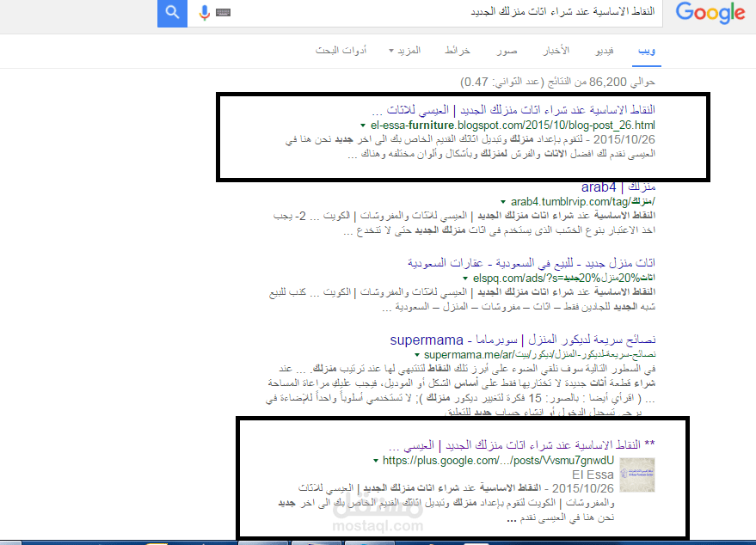Click the green supermama.me/ar URL text
Image resolution: width=756 pixels, height=545 pixels.
[539, 355]
